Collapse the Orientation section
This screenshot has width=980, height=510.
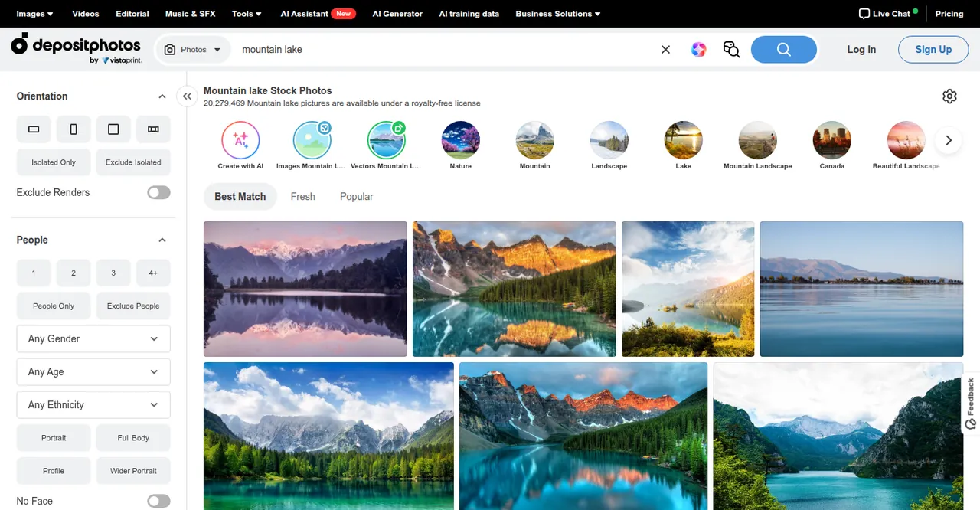[x=162, y=96]
